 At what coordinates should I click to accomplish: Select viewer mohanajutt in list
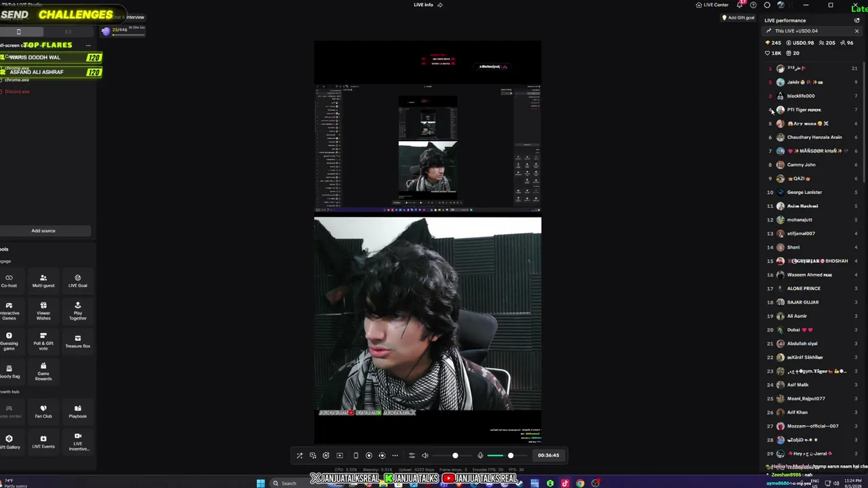coord(812,220)
